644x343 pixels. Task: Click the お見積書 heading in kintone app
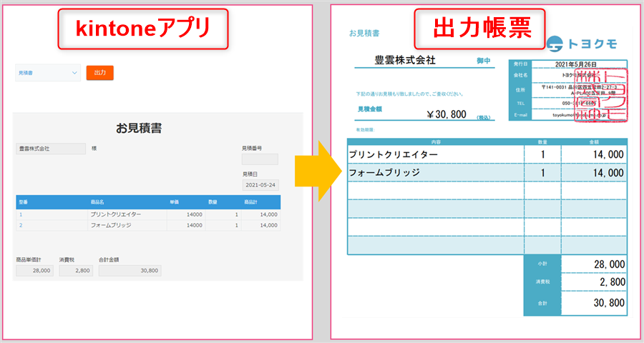click(x=139, y=129)
